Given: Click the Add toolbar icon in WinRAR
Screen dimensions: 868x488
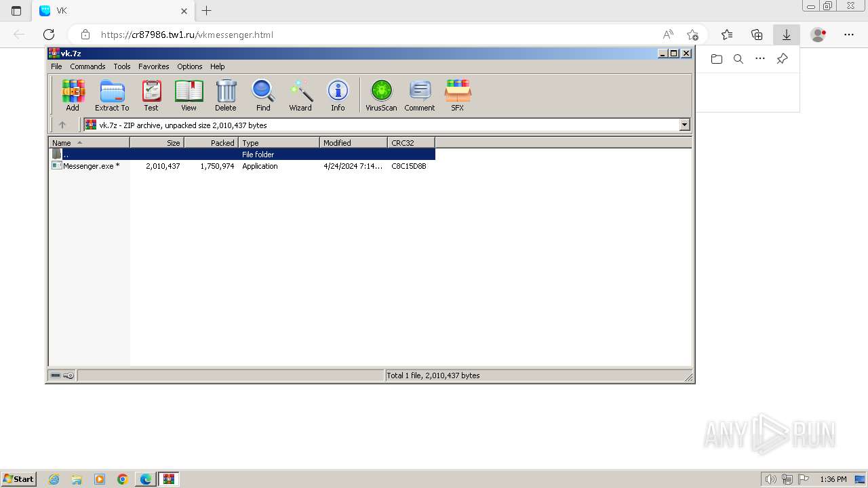Looking at the screenshot, I should [x=73, y=95].
